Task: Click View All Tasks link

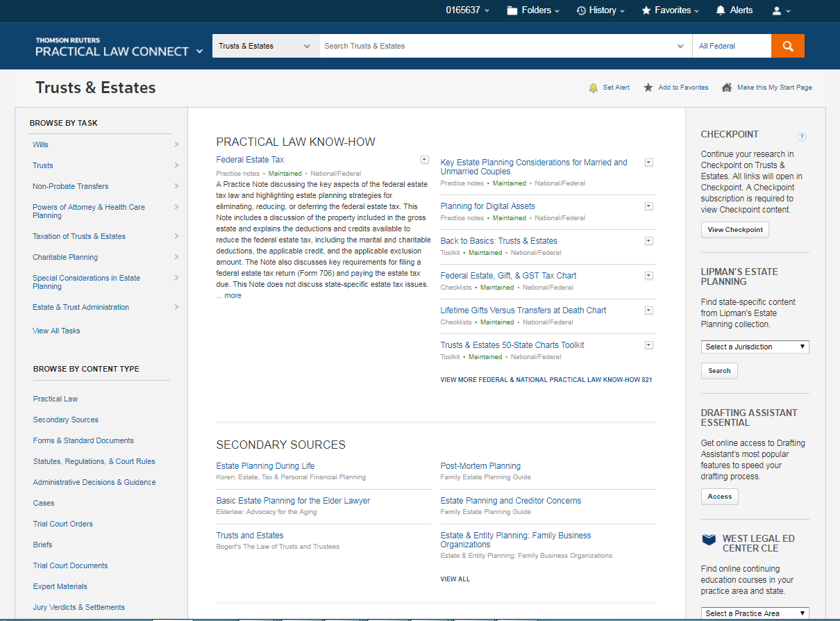Action: click(x=56, y=331)
